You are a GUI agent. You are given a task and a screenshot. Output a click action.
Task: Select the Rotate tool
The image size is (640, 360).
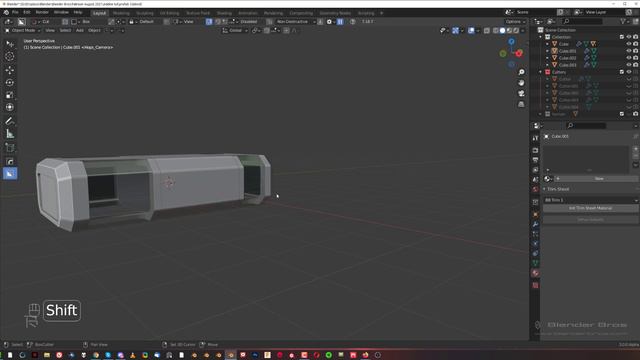point(10,82)
